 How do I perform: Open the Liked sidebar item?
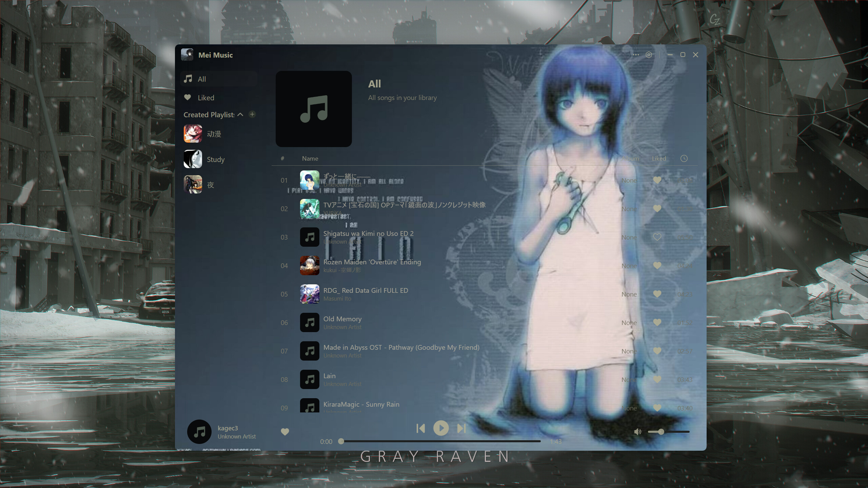219,98
